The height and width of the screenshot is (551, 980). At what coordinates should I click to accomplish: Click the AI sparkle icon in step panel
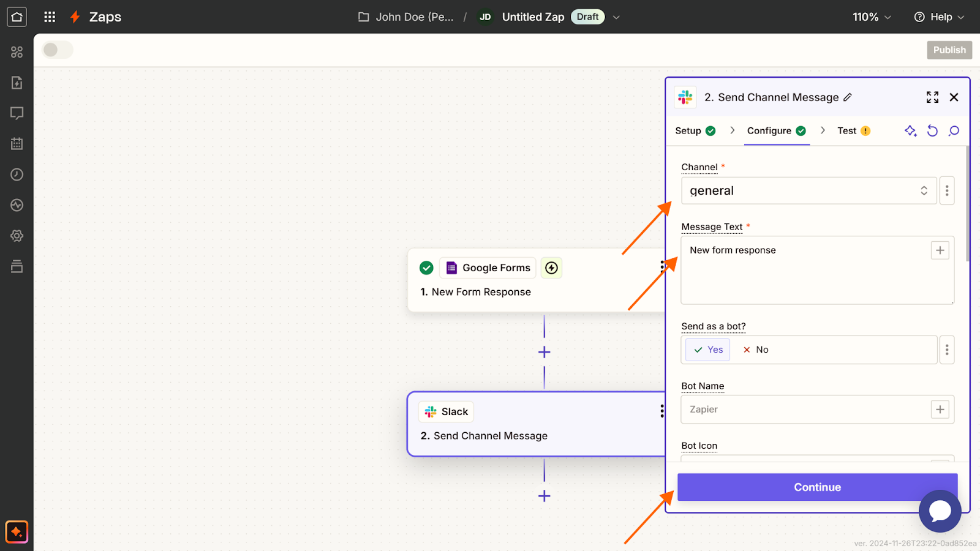coord(910,130)
